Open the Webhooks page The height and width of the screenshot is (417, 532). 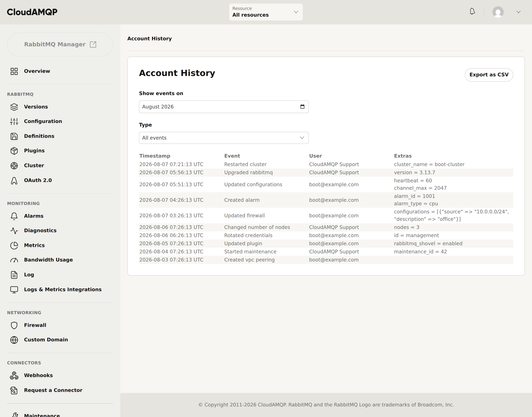[x=38, y=375]
